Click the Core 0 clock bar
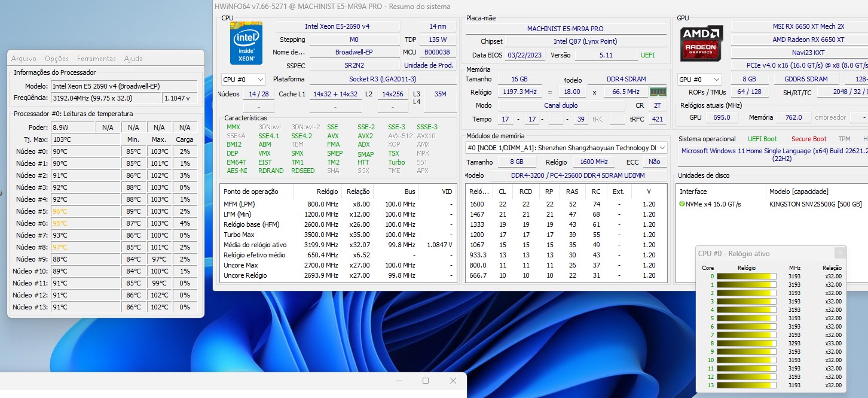The width and height of the screenshot is (868, 398). (746, 277)
